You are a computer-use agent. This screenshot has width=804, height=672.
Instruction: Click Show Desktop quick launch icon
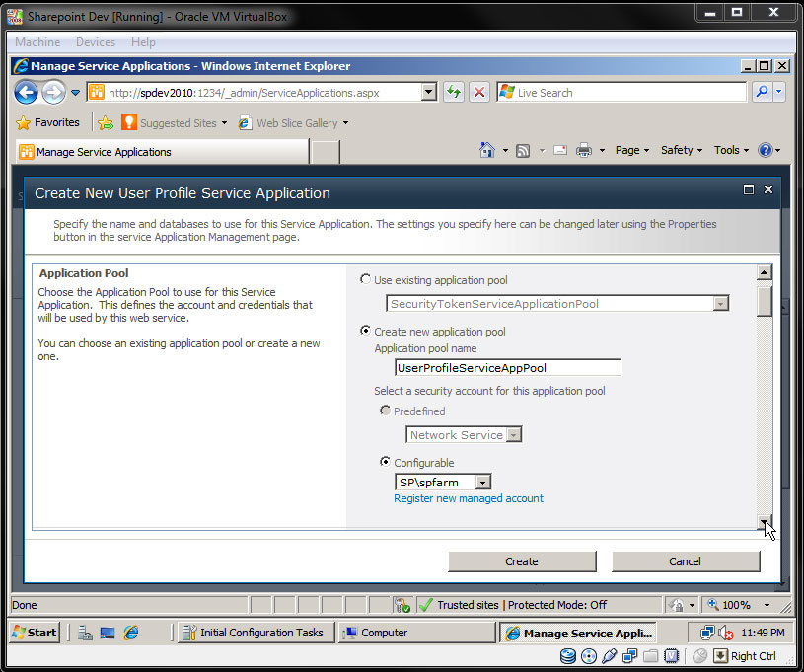click(108, 633)
